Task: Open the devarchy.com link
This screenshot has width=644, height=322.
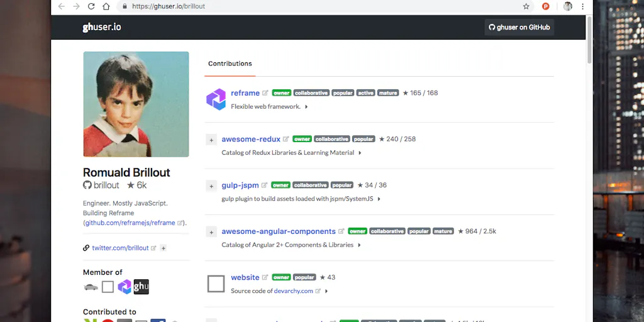Action: [x=294, y=291]
